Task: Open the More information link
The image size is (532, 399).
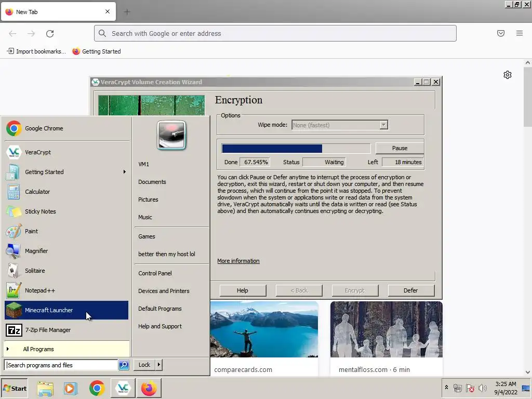Action: tap(238, 261)
